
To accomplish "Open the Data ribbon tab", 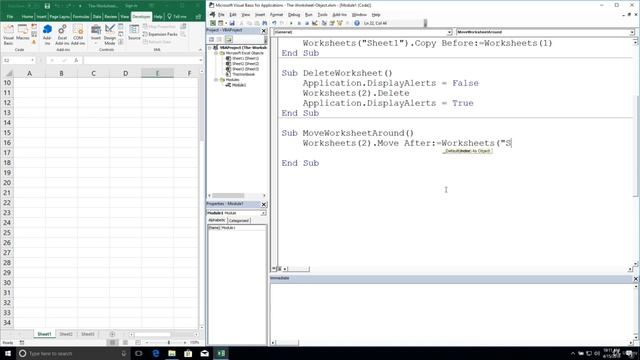I will [97, 17].
